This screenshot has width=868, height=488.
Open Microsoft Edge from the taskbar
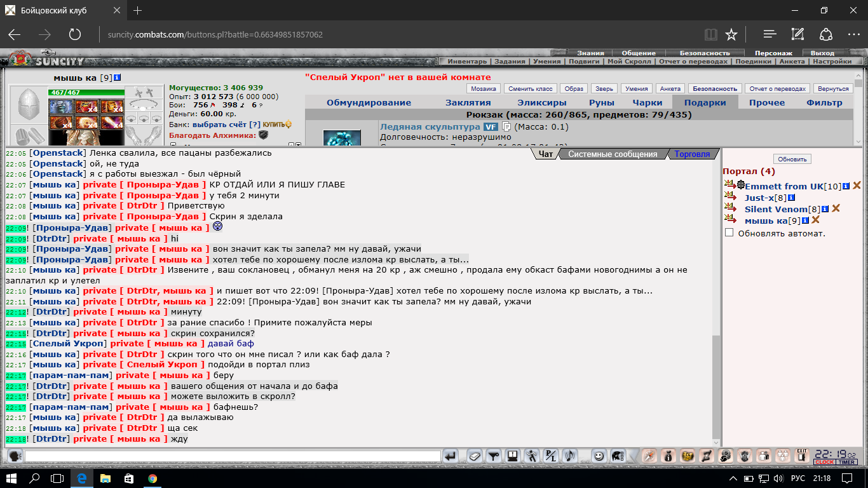81,478
